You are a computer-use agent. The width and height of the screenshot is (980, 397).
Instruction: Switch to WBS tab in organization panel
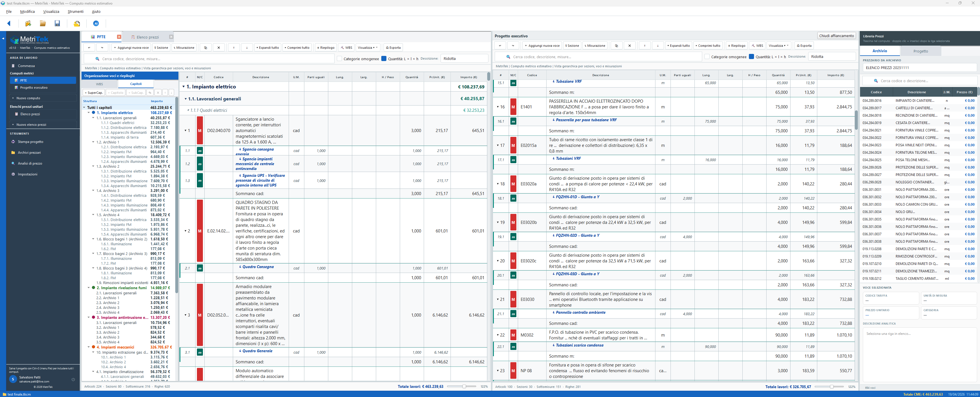[x=99, y=84]
